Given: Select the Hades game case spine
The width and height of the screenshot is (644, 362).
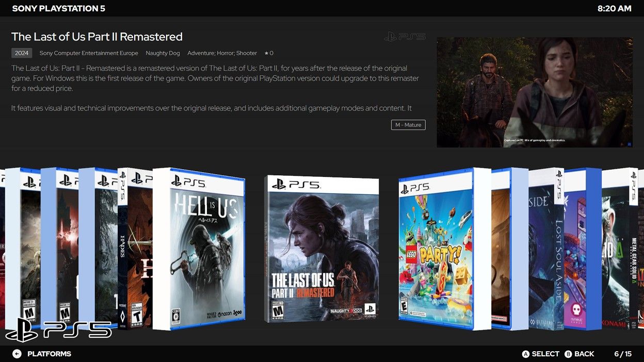Looking at the screenshot, I should point(123,249).
